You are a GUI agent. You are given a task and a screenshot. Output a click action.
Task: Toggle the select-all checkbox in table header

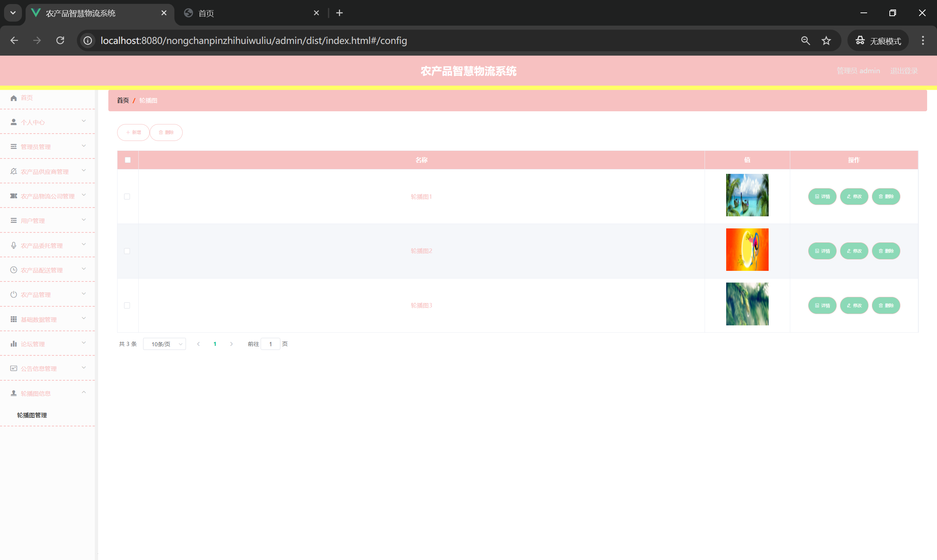[x=127, y=160]
